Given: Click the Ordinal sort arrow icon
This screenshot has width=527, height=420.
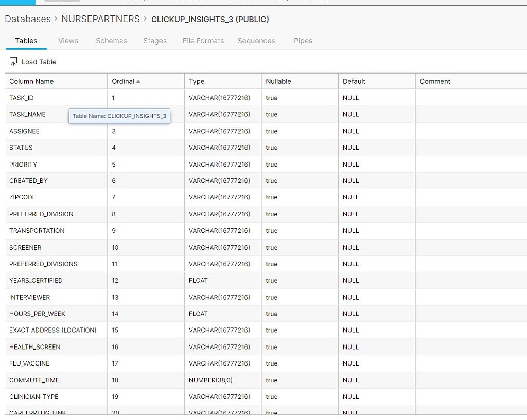Looking at the screenshot, I should 138,81.
